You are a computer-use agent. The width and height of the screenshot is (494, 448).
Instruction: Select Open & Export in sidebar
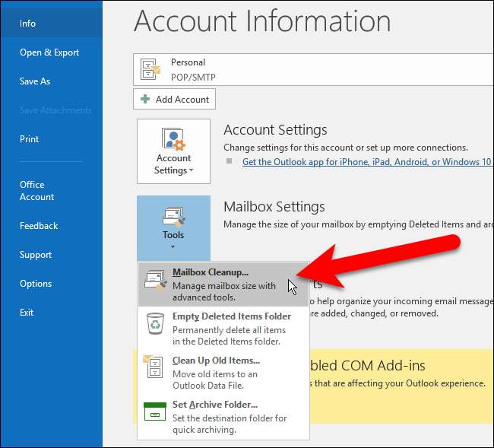coord(49,52)
